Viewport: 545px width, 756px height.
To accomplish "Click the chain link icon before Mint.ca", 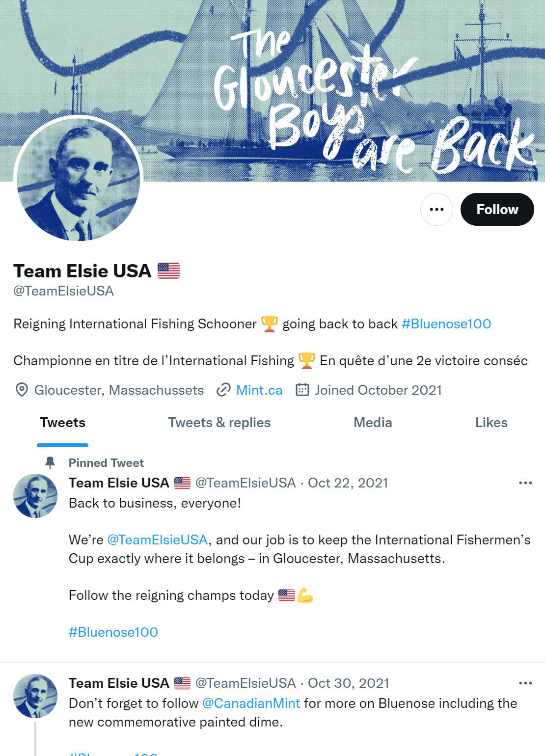I will [x=223, y=390].
